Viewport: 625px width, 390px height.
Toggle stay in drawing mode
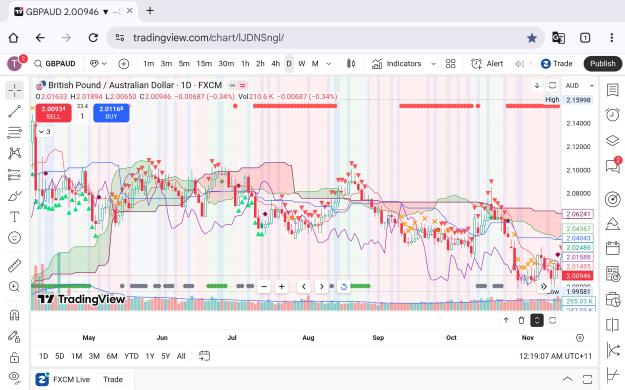14,336
